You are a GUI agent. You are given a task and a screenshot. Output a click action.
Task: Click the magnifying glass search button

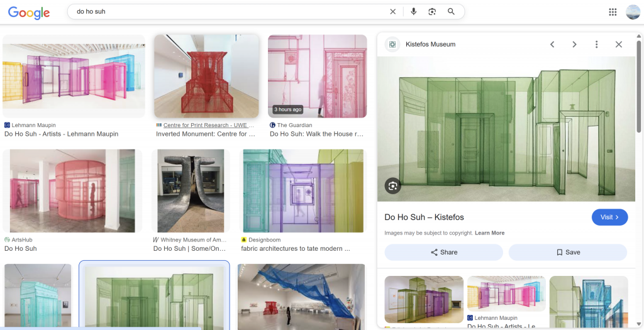[x=451, y=11]
